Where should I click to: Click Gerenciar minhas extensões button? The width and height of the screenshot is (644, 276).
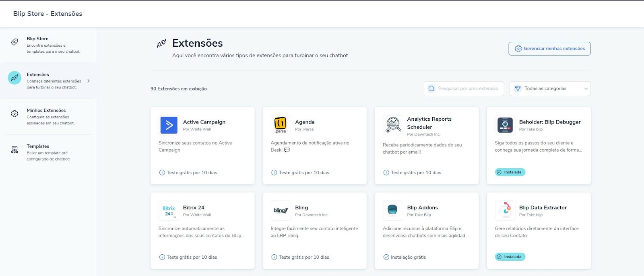[x=549, y=49]
